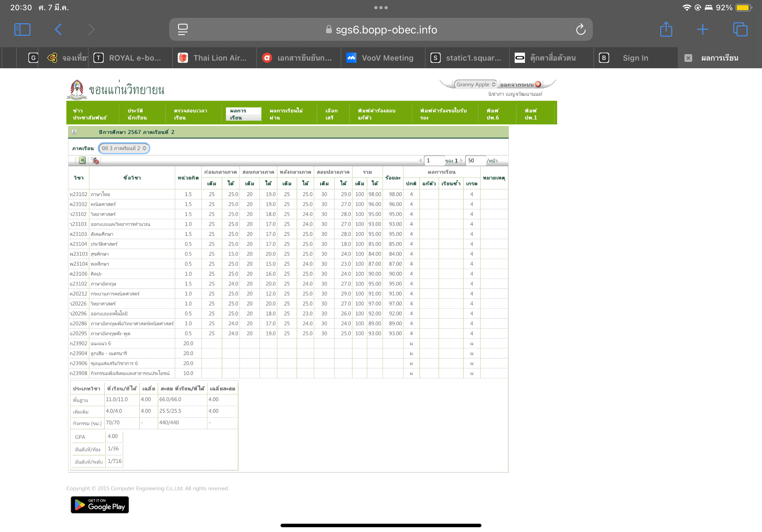The width and height of the screenshot is (762, 532).
Task: Open the ประวัตินักเรียน menu item
Action: [137, 114]
